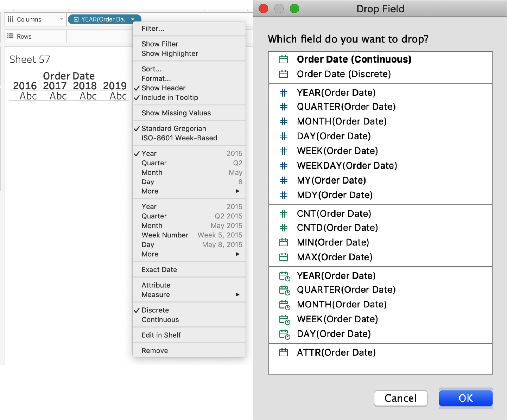
Task: Click the hash icon beside QUARTER(Order Date) discrete
Action: point(284,107)
